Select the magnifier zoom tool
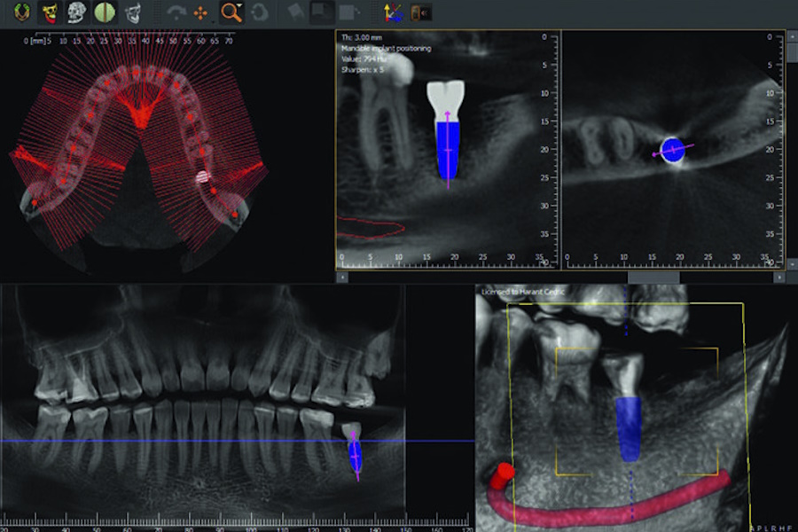 [x=230, y=12]
